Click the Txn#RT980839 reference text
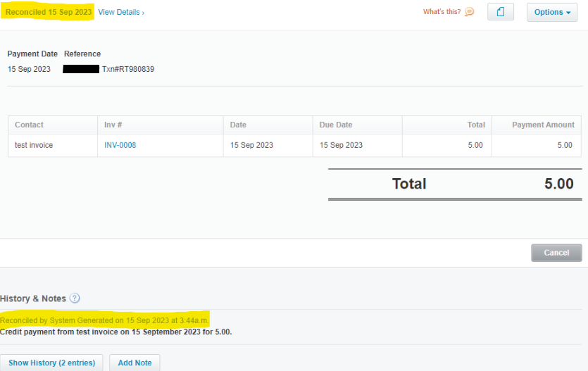Image resolution: width=588 pixels, height=371 pixels. point(127,69)
